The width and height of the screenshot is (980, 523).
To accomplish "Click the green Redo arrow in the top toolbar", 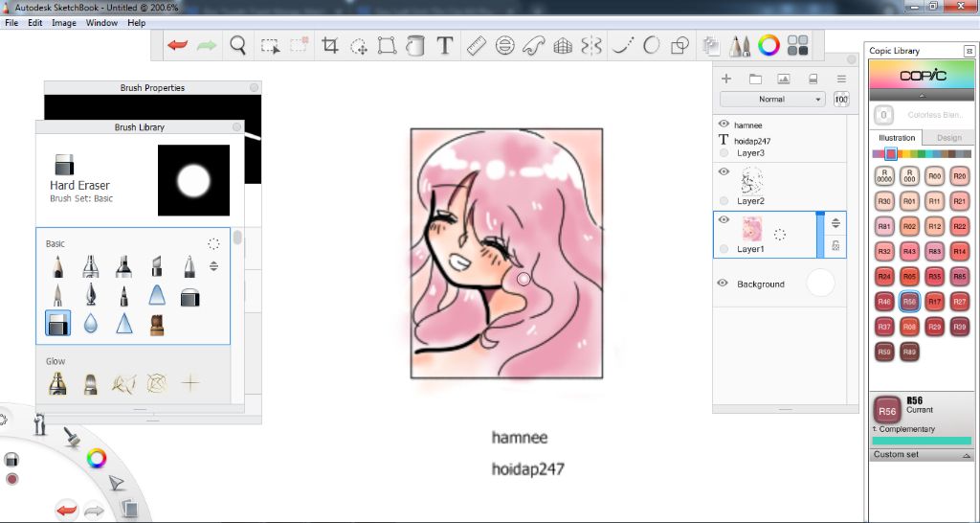I will point(207,45).
